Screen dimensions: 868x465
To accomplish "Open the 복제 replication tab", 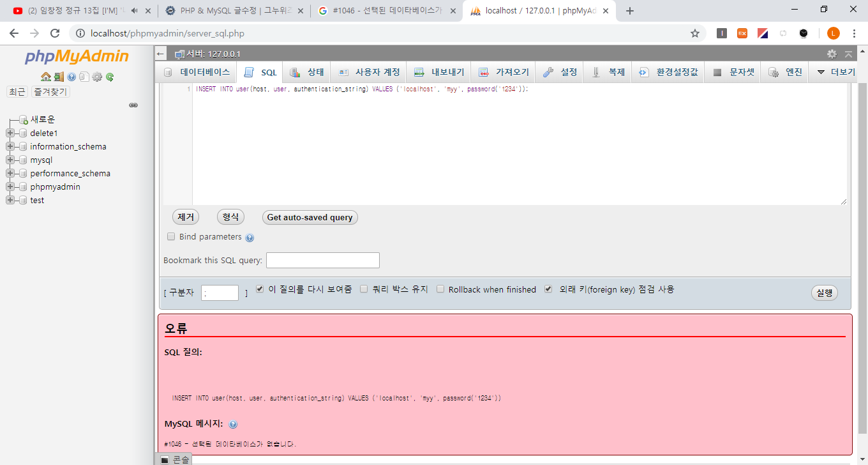I will 608,72.
